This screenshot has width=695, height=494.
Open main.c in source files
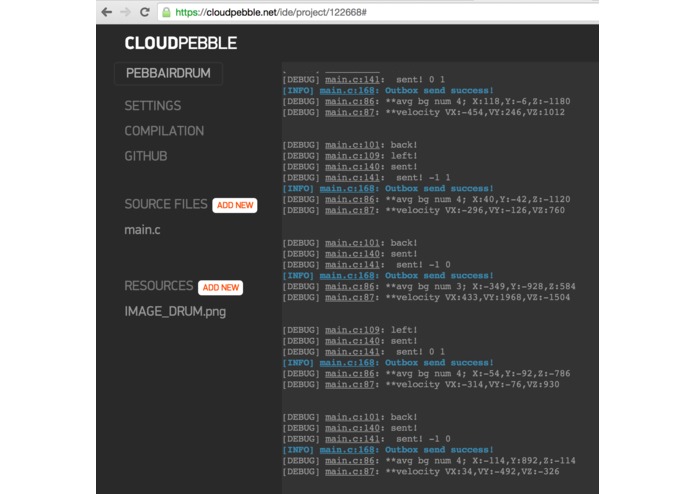pos(142,230)
